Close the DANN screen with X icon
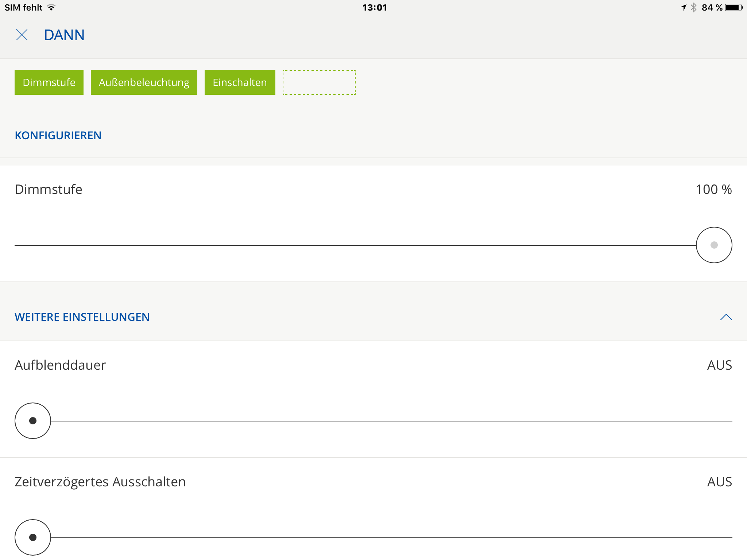This screenshot has height=560, width=747. [22, 35]
